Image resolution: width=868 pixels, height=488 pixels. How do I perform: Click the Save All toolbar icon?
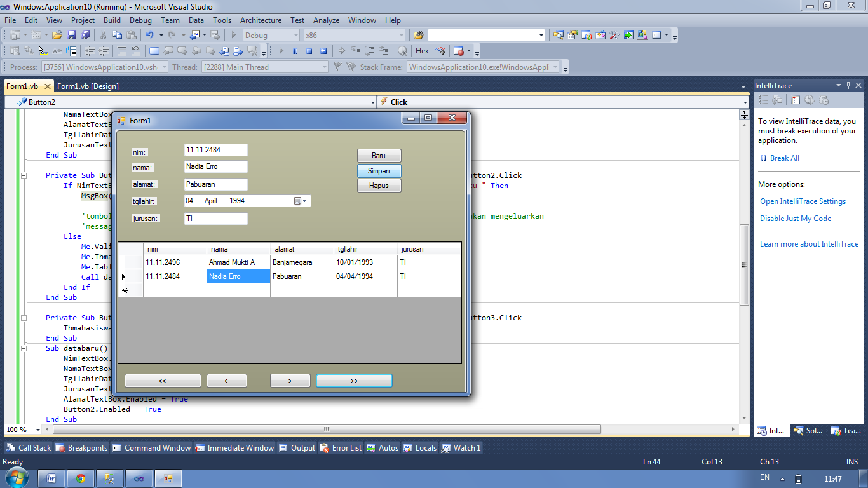85,35
